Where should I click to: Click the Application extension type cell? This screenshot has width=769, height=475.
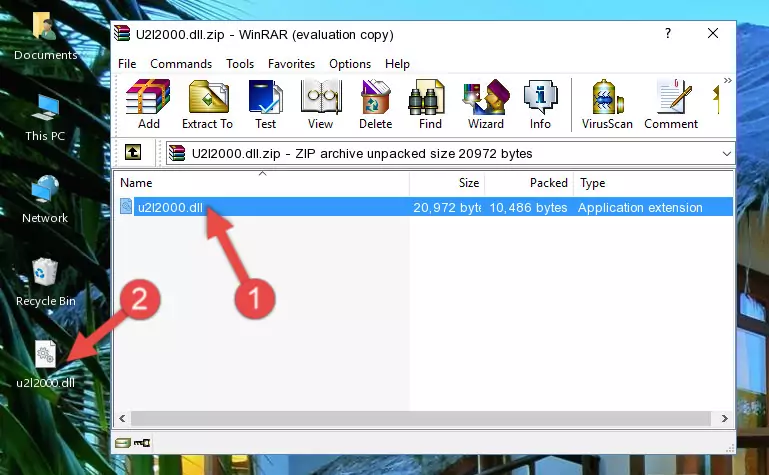coord(640,207)
